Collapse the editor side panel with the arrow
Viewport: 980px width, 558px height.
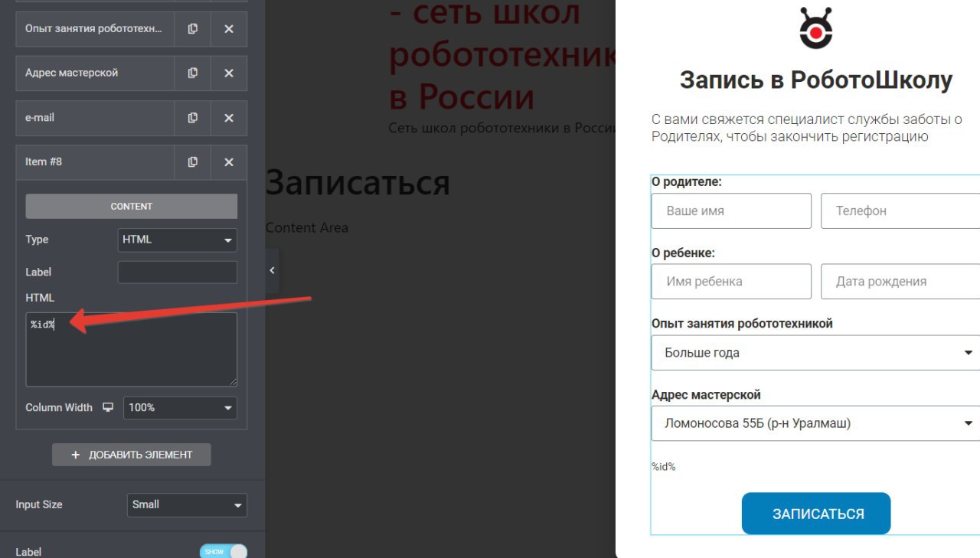(272, 270)
